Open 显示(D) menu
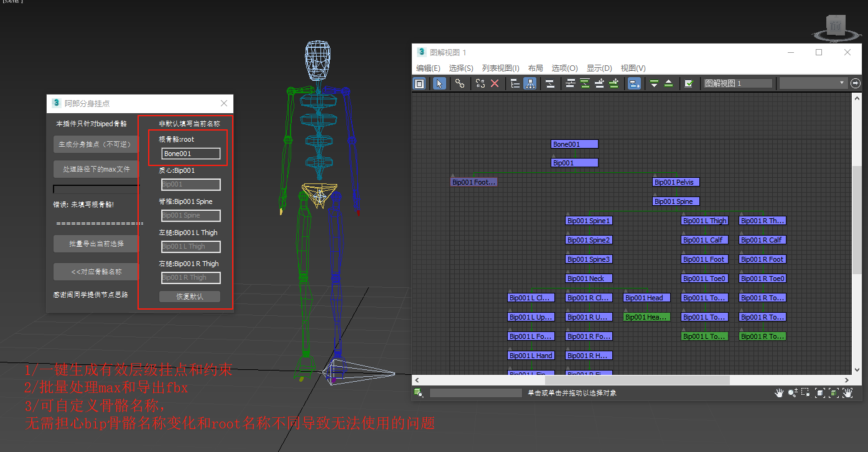This screenshot has width=868, height=452. (599, 68)
